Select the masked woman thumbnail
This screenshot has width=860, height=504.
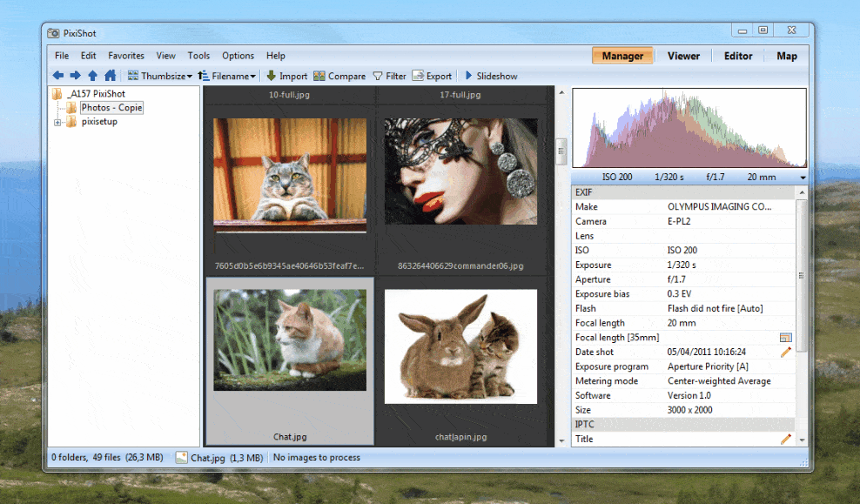460,171
